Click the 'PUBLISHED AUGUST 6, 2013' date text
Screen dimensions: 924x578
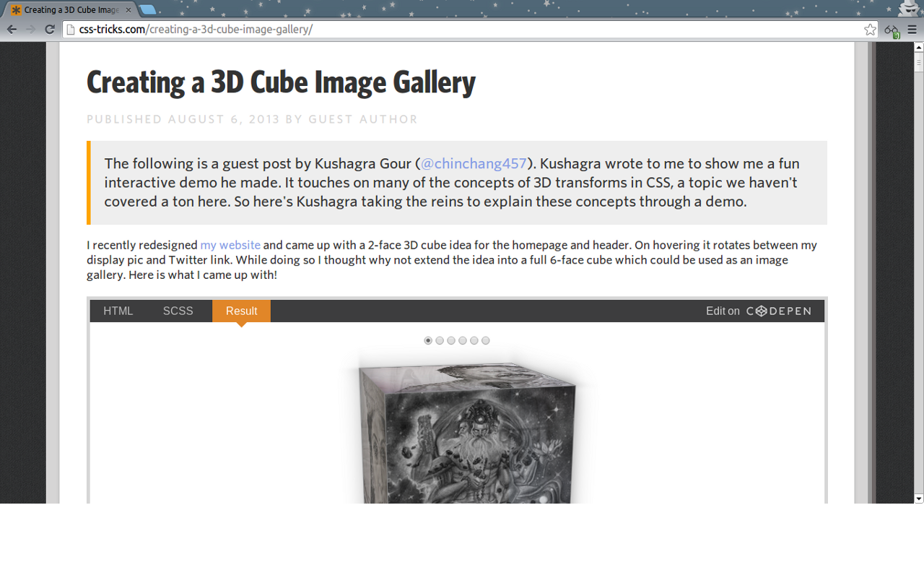[x=183, y=119]
